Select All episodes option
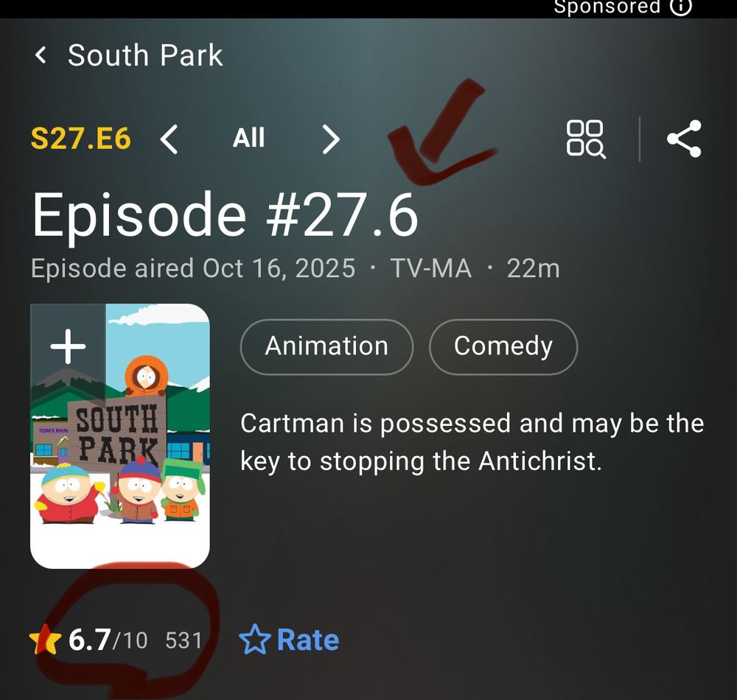This screenshot has height=700, width=737. coord(248,138)
